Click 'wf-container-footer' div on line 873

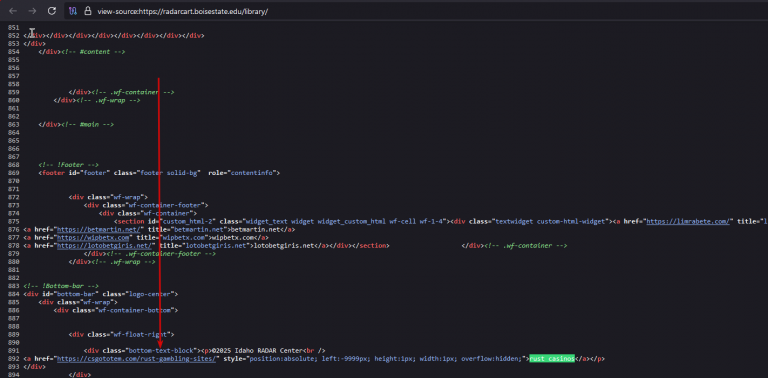coord(146,205)
